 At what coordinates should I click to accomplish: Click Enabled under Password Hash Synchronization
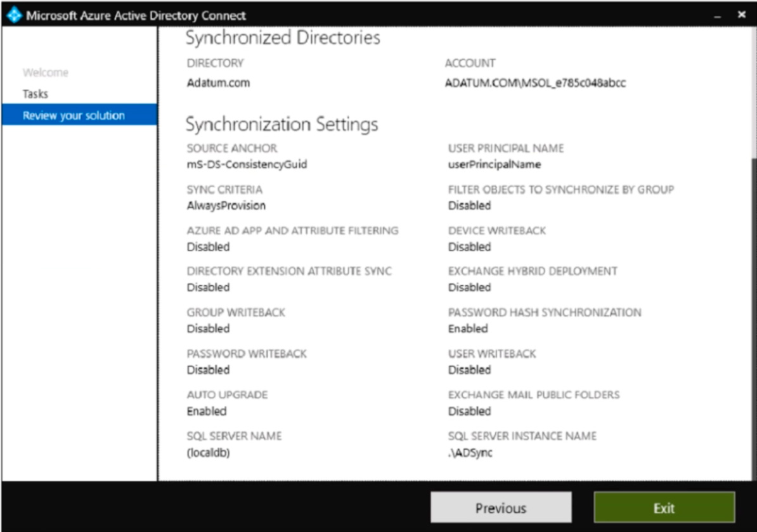coord(468,328)
